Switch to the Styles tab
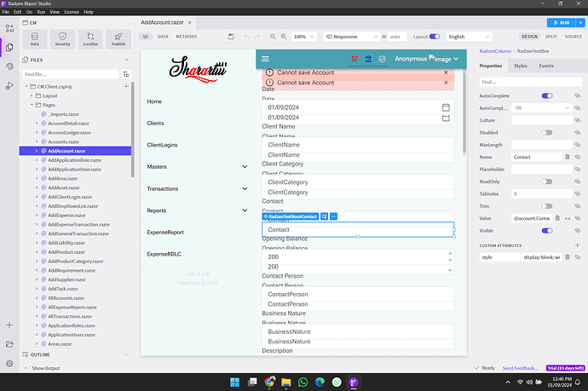The height and width of the screenshot is (391, 588). (520, 66)
